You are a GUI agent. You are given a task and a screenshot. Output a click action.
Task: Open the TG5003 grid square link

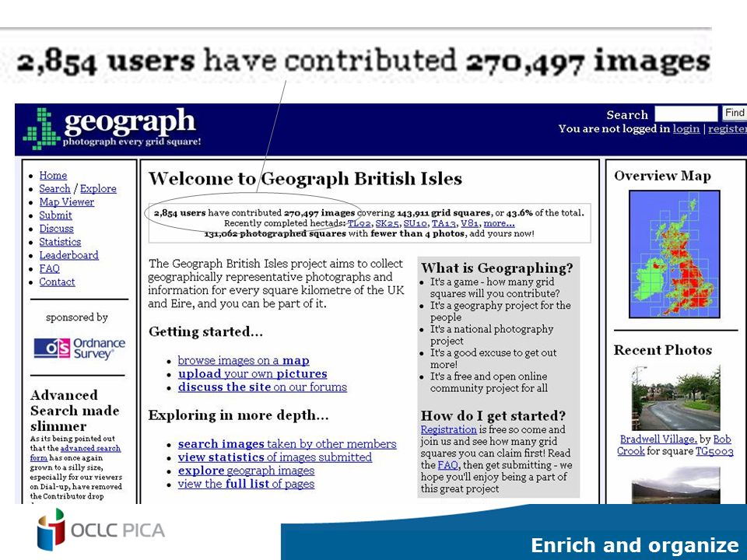pyautogui.click(x=714, y=451)
